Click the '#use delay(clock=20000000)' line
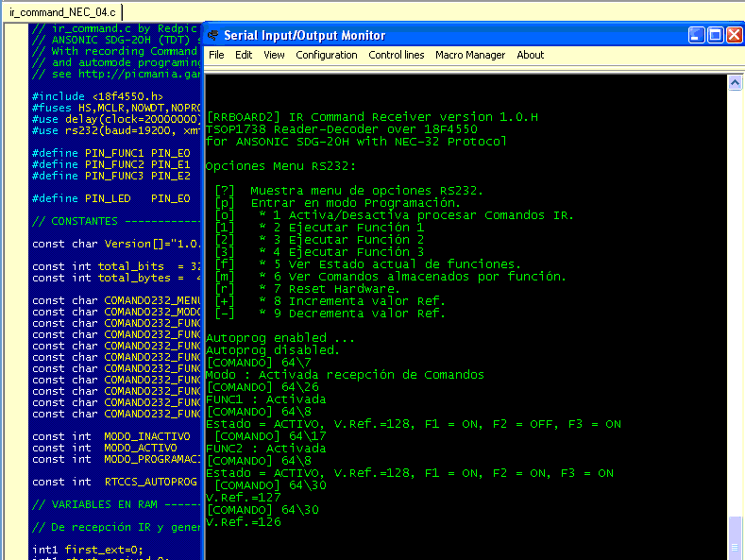This screenshot has height=560, width=745. pos(116,119)
